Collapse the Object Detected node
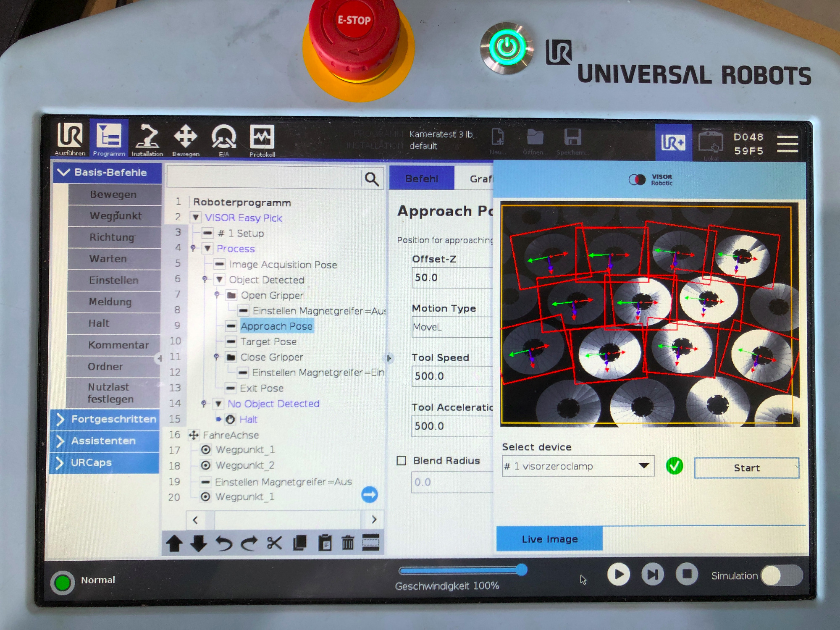Image resolution: width=840 pixels, height=630 pixels. click(219, 279)
